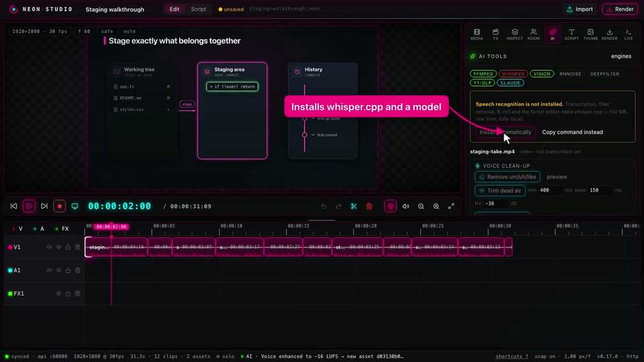This screenshot has height=362, width=644.
Task: Click the 00:00:20 mark on timeline ruler
Action: coord(365,226)
